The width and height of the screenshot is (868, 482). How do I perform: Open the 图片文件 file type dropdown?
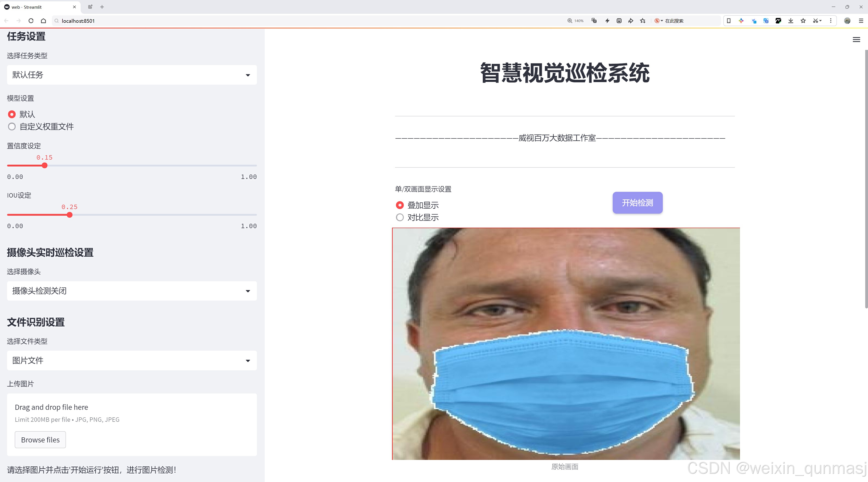tap(132, 361)
